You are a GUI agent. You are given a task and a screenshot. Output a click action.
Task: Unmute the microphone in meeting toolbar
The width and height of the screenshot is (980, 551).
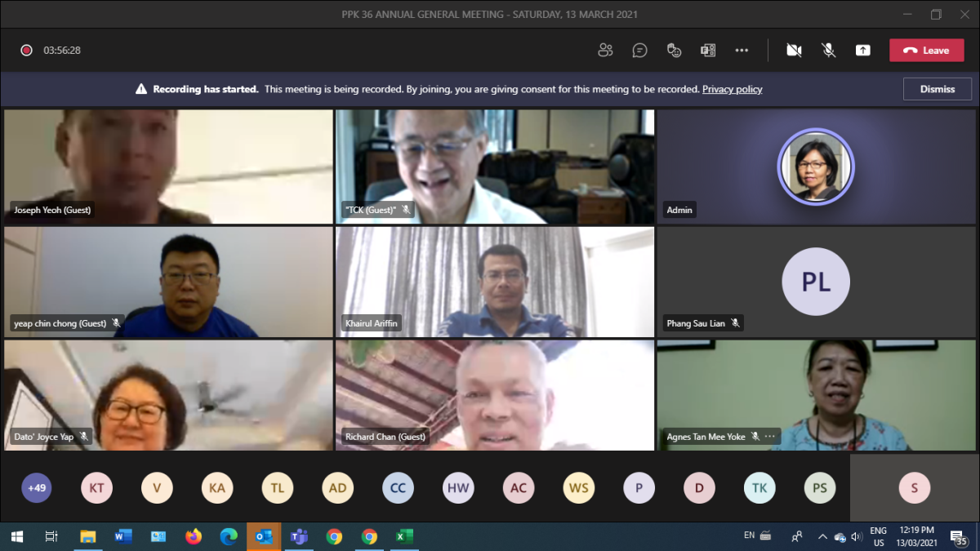(828, 50)
